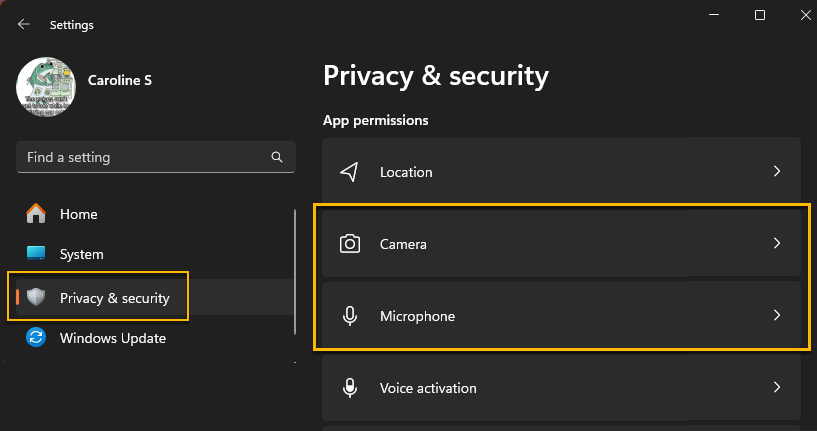This screenshot has height=431, width=817.
Task: Click the back arrow beside Settings
Action: coord(23,24)
